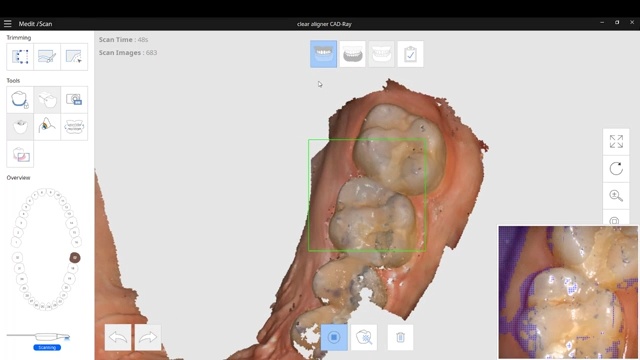Click the fit-to-screen expand arrows icon
This screenshot has width=640, height=360.
coord(616,142)
